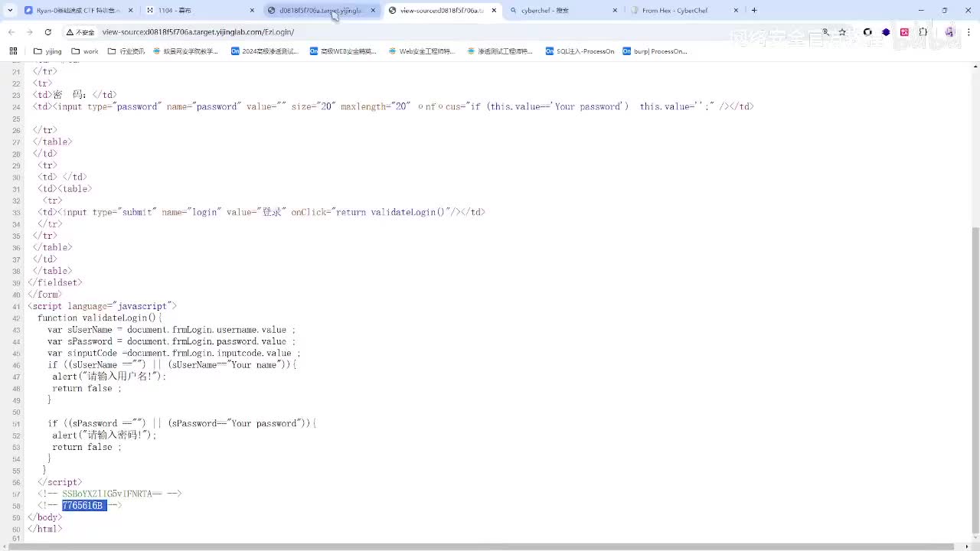The height and width of the screenshot is (551, 980).
Task: Click the '</html>' closing tag
Action: (45, 529)
